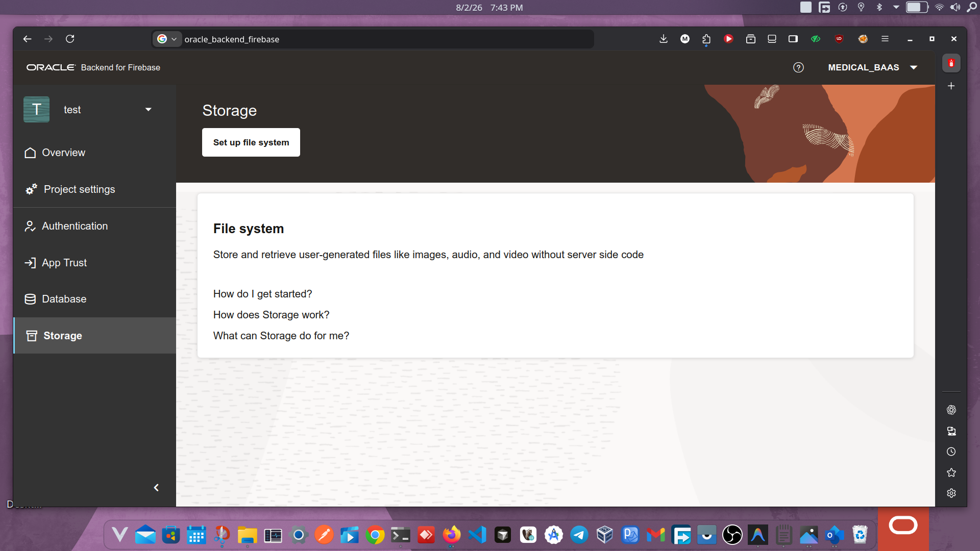Open 'What can Storage do for me?' link
980x551 pixels.
[x=281, y=336]
